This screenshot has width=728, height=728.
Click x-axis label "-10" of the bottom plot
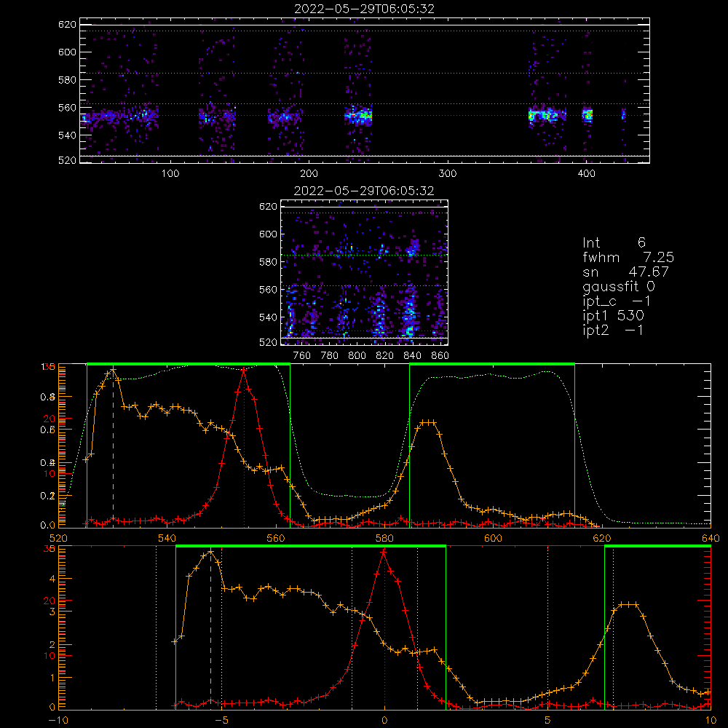point(58,721)
